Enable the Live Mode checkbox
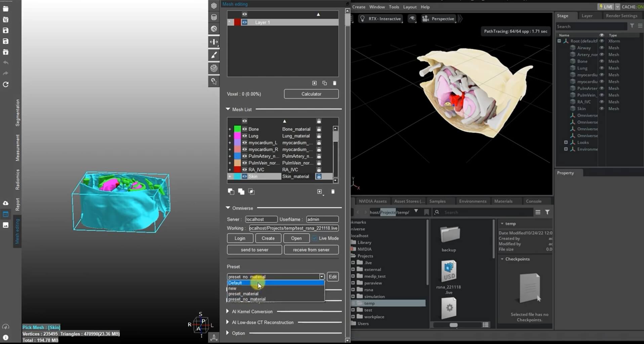Screen dimensions: 644x344 (x=314, y=238)
